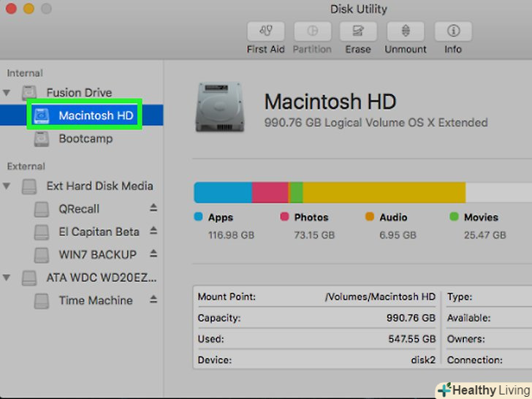This screenshot has height=399, width=532.
Task: Minimize the Disk Utility window
Action: pyautogui.click(x=28, y=9)
